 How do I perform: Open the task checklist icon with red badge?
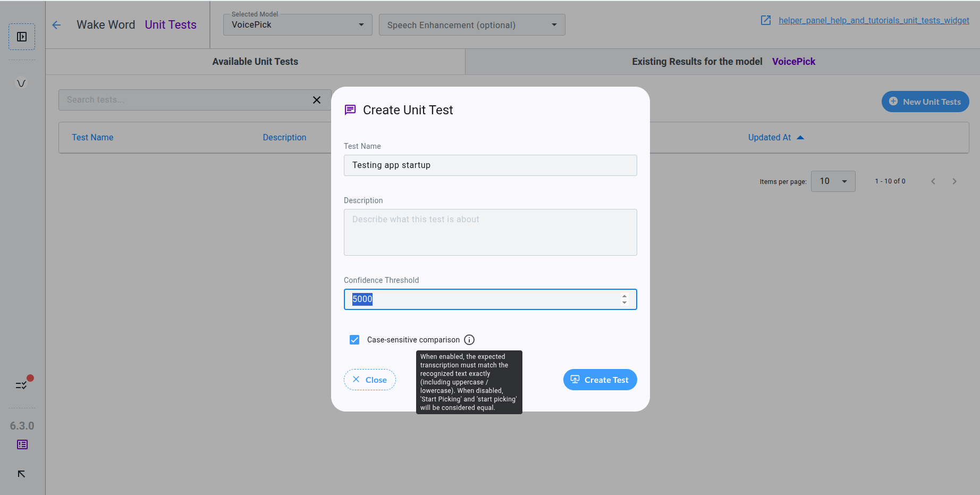click(x=22, y=384)
